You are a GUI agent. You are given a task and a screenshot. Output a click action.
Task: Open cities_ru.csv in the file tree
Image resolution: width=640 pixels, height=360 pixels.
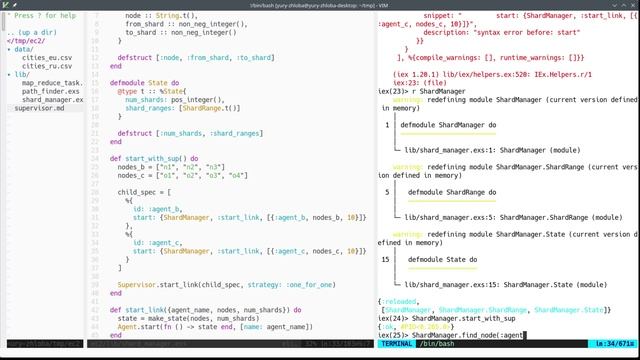(47, 66)
